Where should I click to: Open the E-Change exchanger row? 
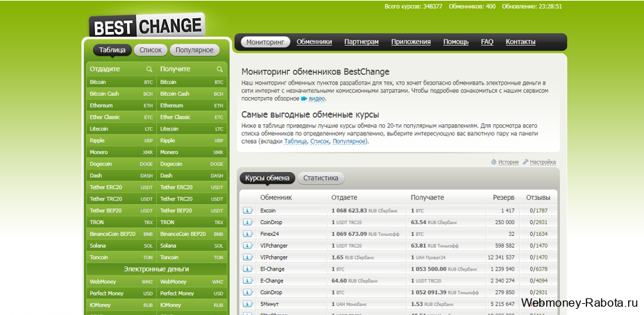(398, 281)
